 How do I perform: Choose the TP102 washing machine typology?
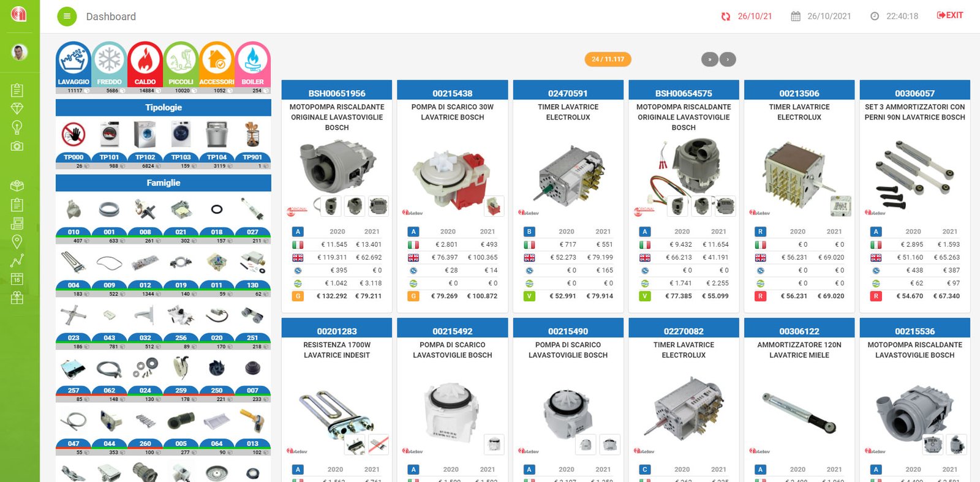(145, 144)
